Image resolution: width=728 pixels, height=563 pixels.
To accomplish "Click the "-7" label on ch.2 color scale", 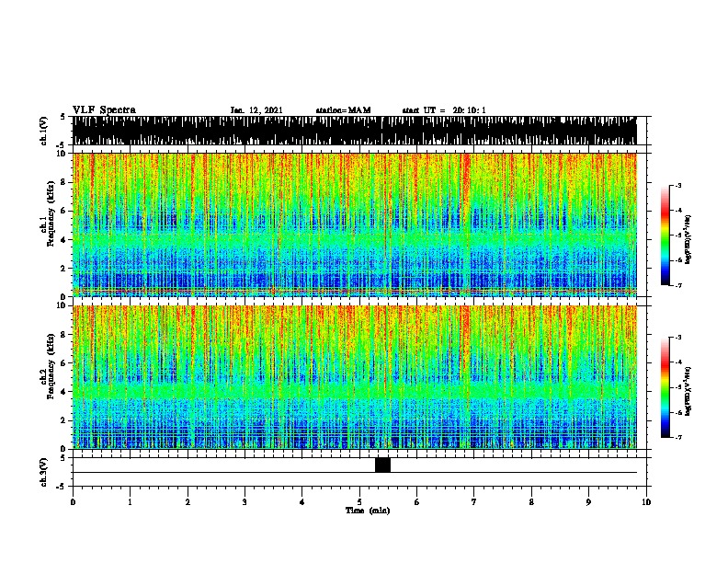I will coord(677,437).
